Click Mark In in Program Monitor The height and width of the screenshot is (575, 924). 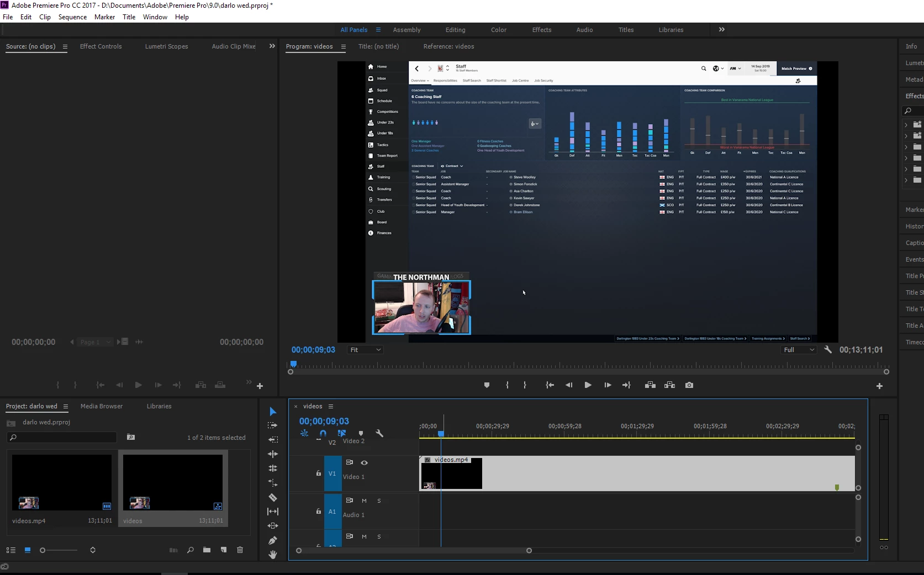click(x=507, y=385)
